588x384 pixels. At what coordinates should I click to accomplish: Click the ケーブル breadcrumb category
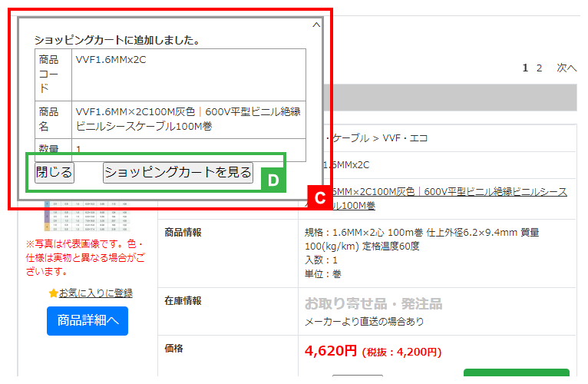point(348,138)
